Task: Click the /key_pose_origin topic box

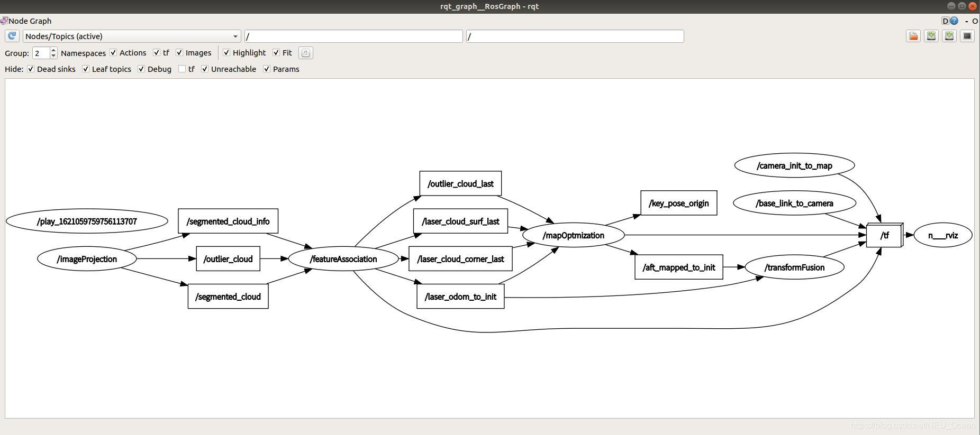Action: tap(679, 203)
